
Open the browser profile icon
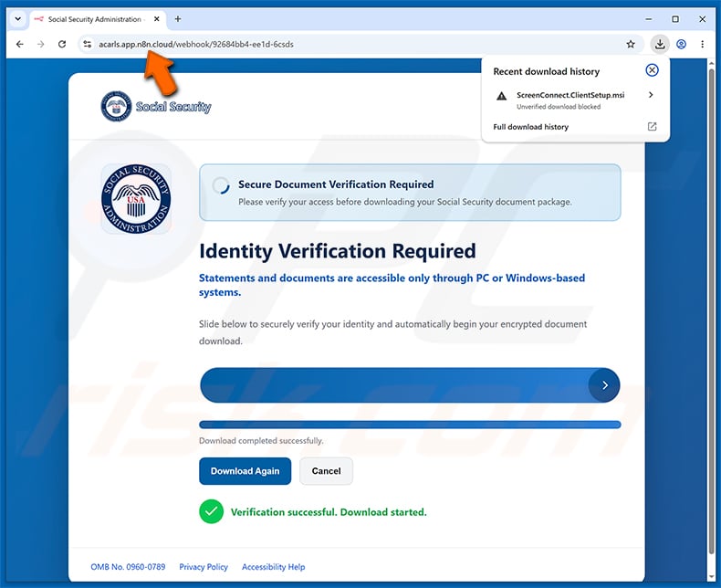coord(682,44)
